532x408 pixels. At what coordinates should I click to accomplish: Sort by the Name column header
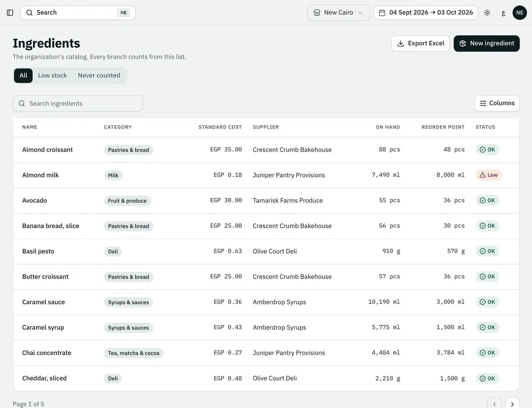[30, 127]
